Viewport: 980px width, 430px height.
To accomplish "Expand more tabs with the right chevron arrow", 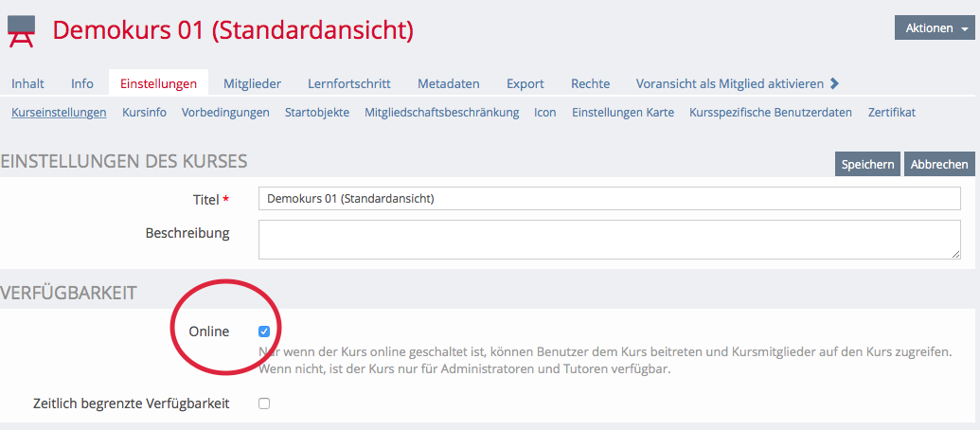I will [834, 83].
